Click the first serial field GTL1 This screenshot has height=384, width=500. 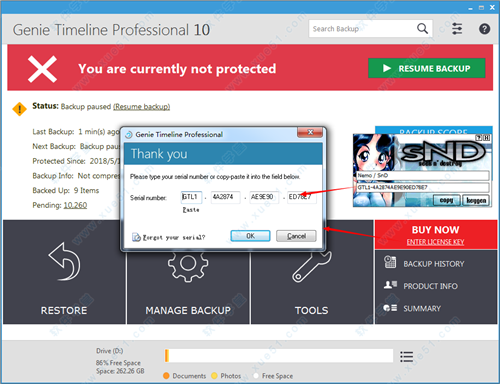pyautogui.click(x=191, y=197)
